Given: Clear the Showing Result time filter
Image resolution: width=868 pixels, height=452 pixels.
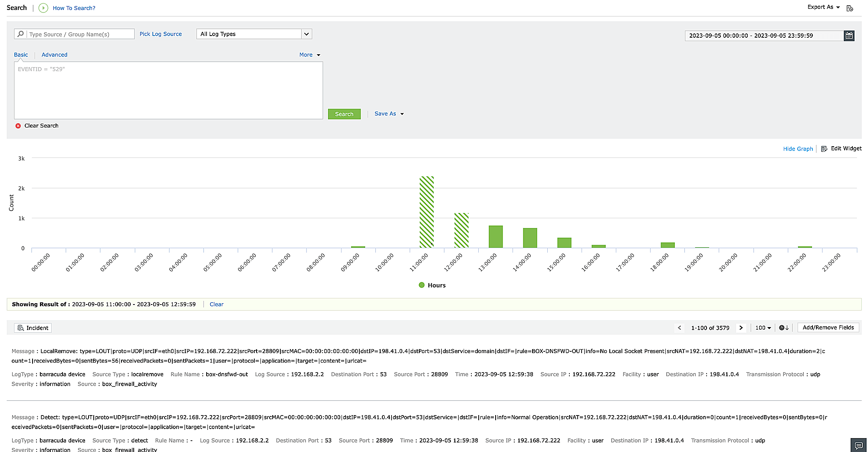Looking at the screenshot, I should coord(217,305).
